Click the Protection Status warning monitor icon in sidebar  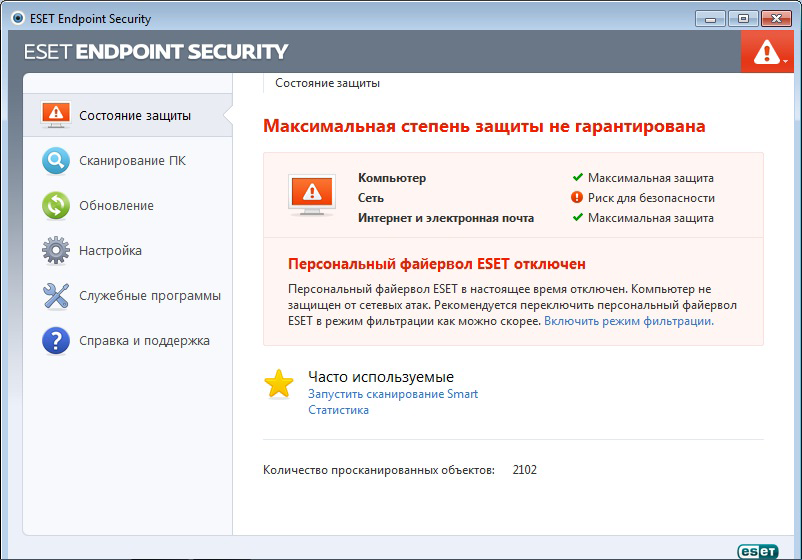(56, 115)
